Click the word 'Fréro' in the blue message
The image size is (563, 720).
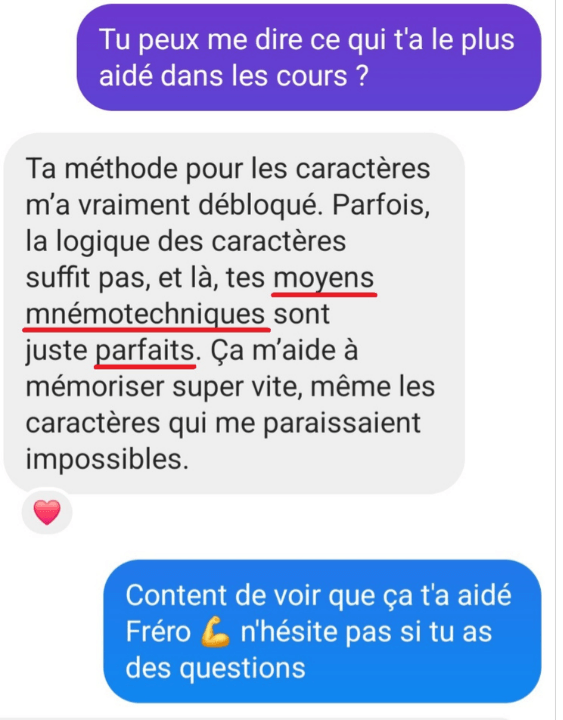click(x=158, y=632)
